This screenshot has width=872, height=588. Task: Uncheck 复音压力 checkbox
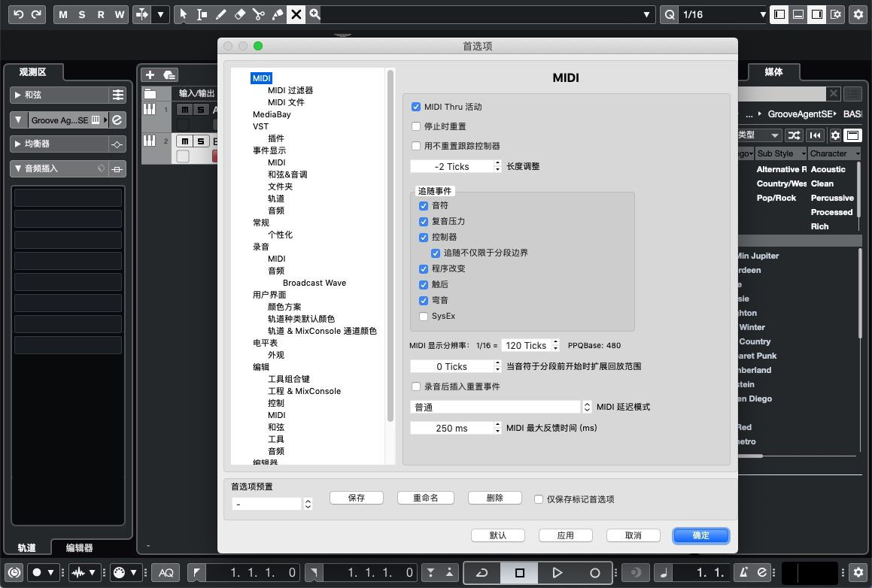tap(424, 221)
